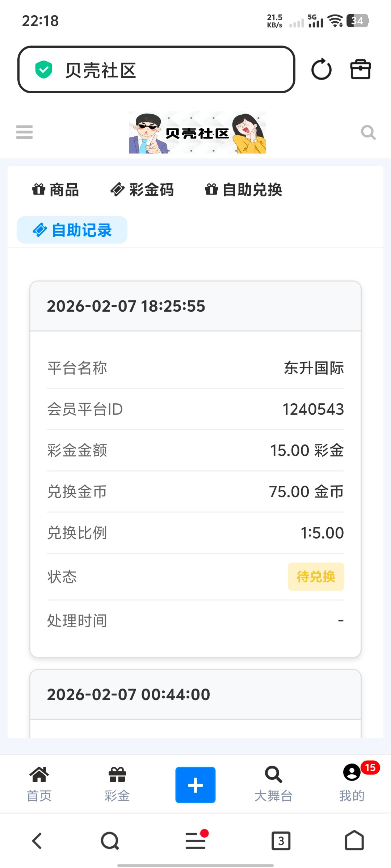This screenshot has height=868, width=391.
Task: Select the 自助记录 tab
Action: (x=72, y=230)
